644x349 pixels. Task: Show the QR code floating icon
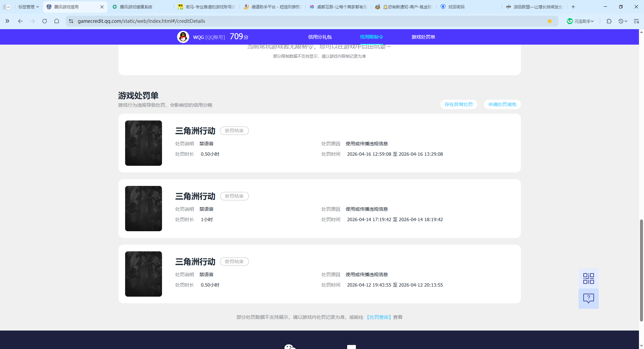pyautogui.click(x=589, y=279)
